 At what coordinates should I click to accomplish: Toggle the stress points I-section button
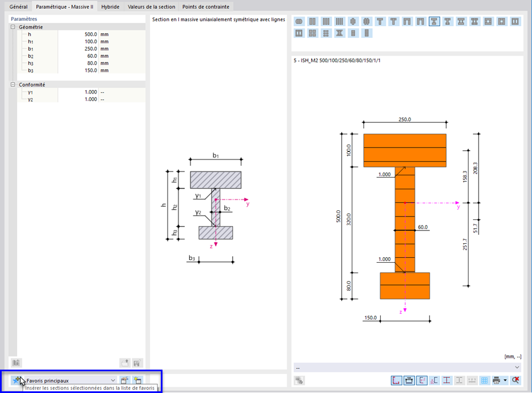[x=447, y=380]
